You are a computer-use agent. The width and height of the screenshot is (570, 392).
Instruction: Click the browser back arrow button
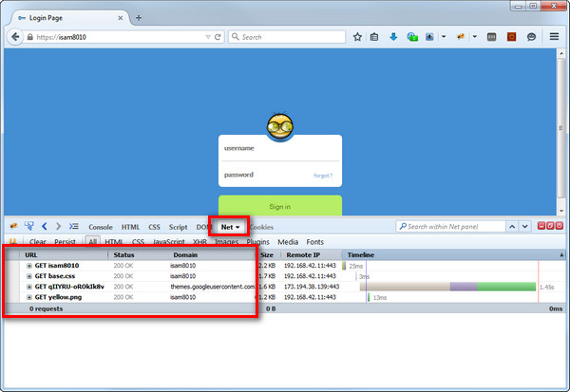pyautogui.click(x=15, y=37)
